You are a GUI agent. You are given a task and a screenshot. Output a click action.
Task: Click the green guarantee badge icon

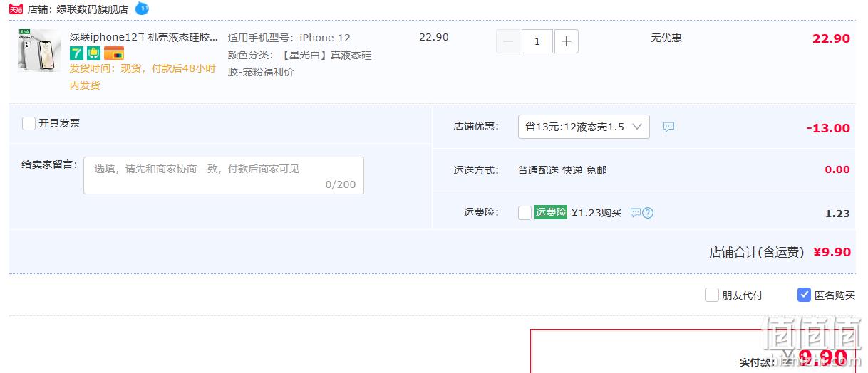(x=93, y=53)
